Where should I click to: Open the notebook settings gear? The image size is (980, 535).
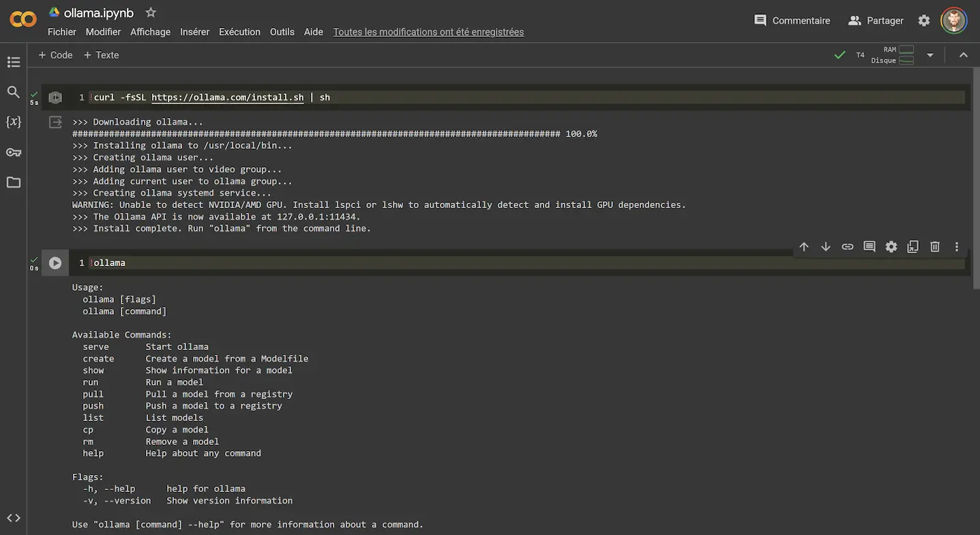924,20
